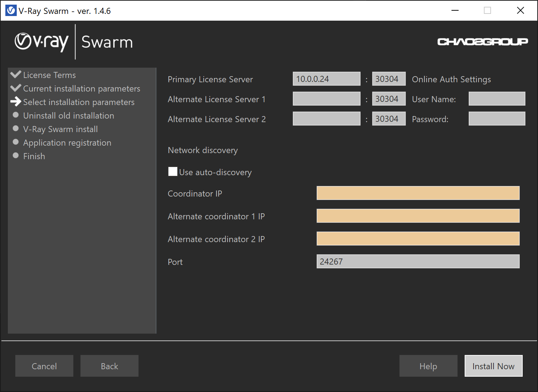The image size is (538, 392).
Task: Click the Alternate coordinator 1 IP label
Action: point(216,216)
